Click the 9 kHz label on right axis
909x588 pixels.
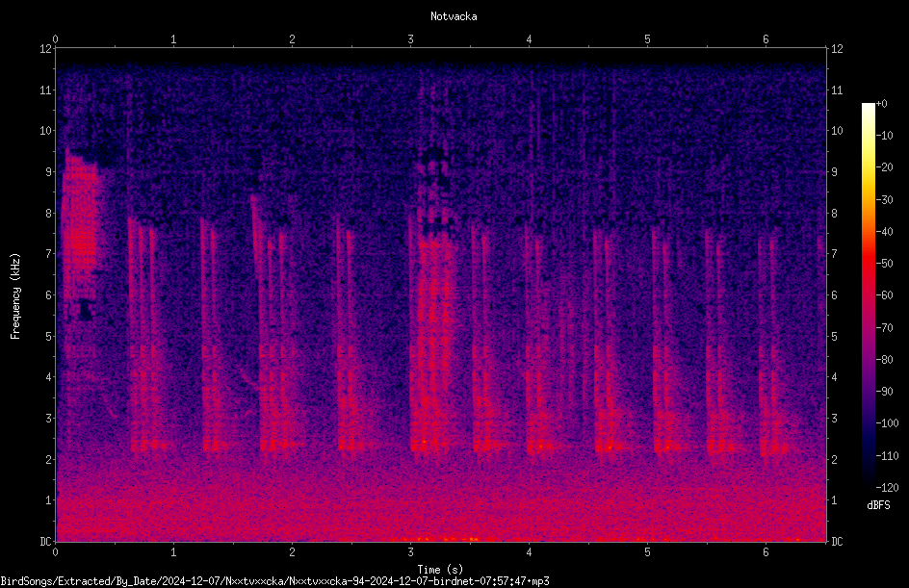tap(834, 172)
